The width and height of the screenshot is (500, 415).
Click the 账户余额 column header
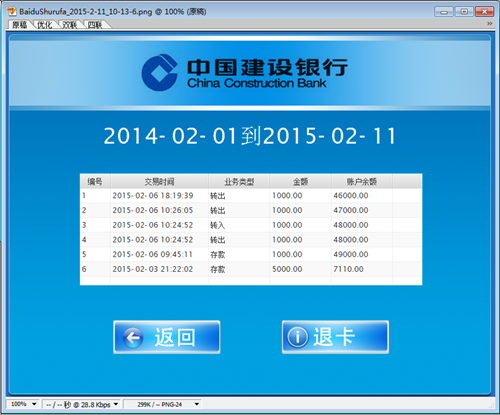coord(362,182)
